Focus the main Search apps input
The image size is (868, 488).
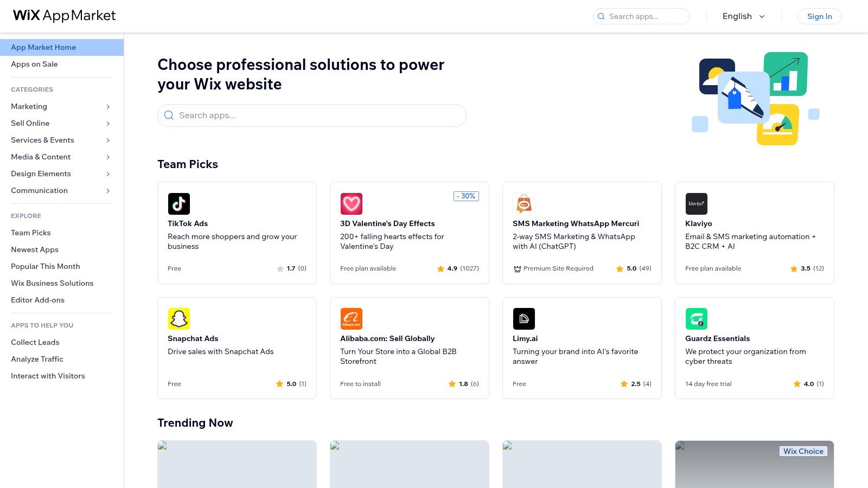click(312, 115)
